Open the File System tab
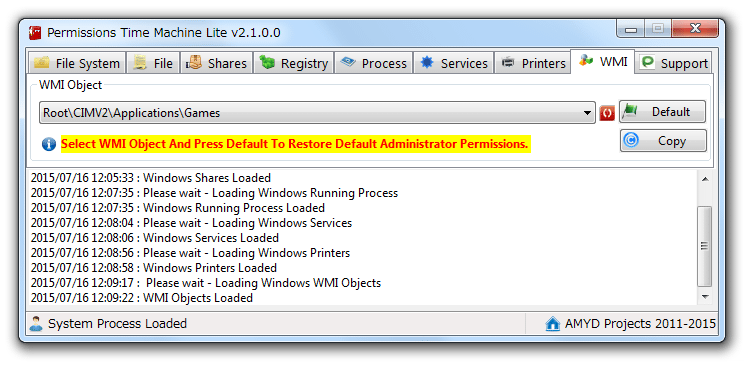747x366 pixels. 77,63
